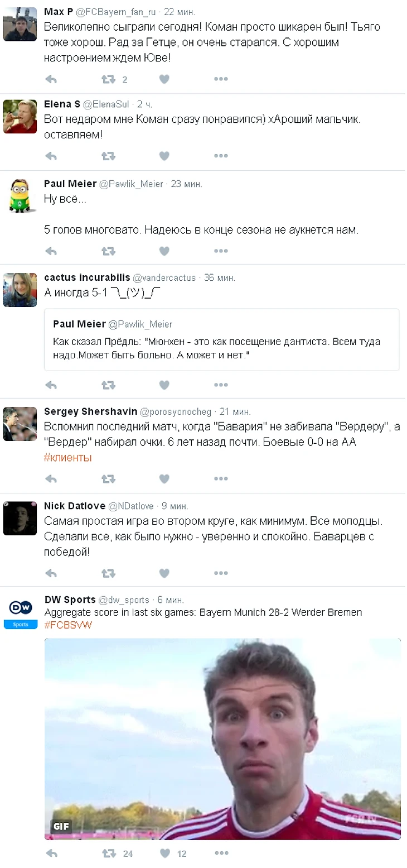Like the DW Sports tweet
The width and height of the screenshot is (407, 868).
[x=164, y=853]
